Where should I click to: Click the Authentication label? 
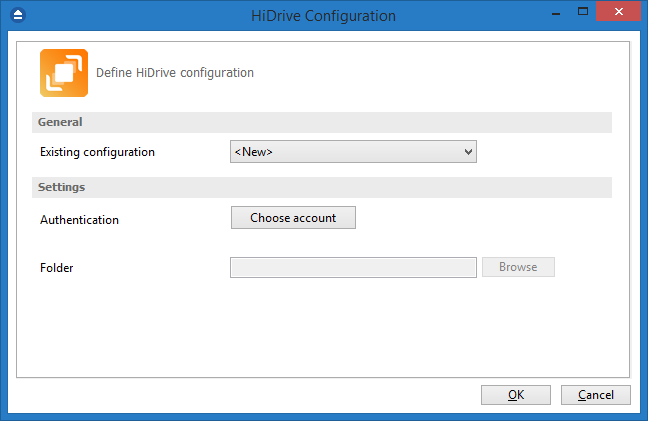(x=79, y=220)
